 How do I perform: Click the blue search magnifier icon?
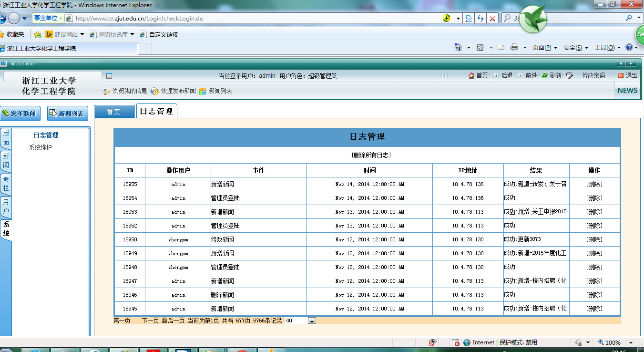[x=630, y=18]
